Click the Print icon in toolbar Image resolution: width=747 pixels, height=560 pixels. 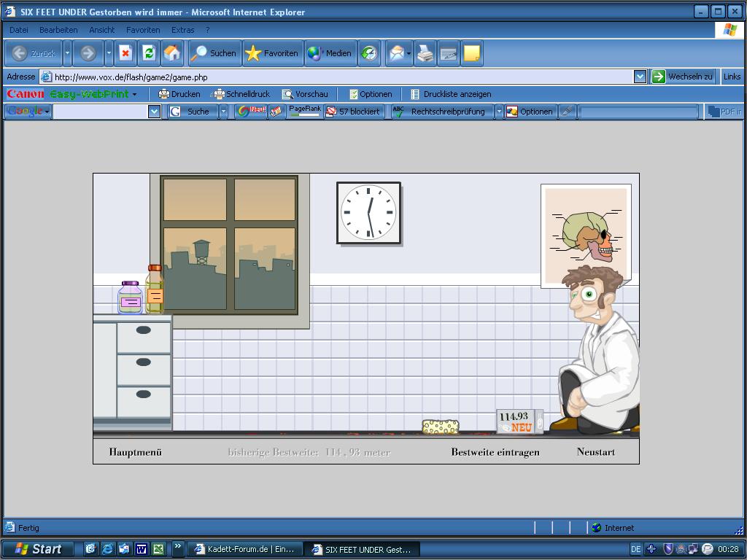pyautogui.click(x=425, y=53)
